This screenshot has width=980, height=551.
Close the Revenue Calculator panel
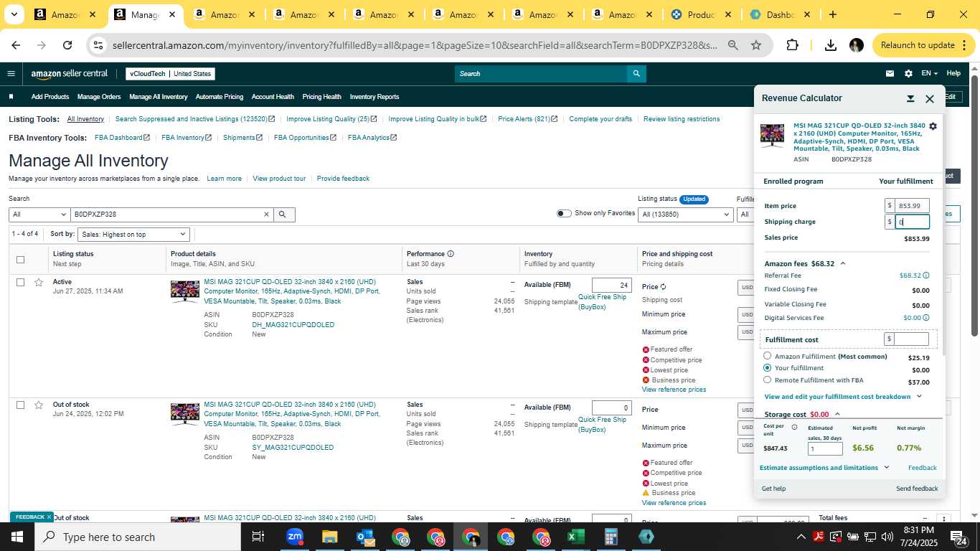pyautogui.click(x=930, y=99)
